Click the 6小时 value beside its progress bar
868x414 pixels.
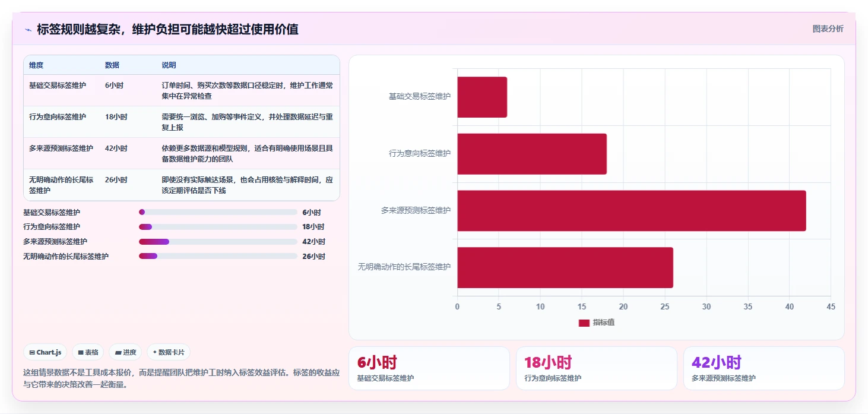coord(312,212)
